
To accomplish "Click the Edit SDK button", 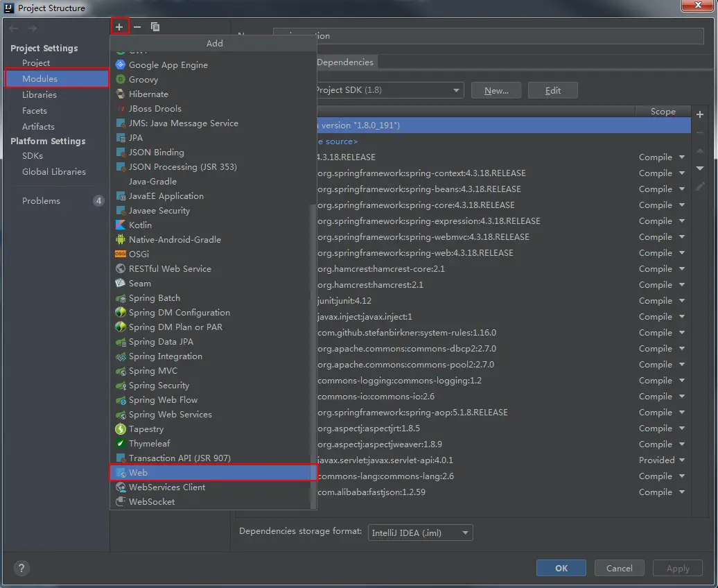I will tap(552, 90).
